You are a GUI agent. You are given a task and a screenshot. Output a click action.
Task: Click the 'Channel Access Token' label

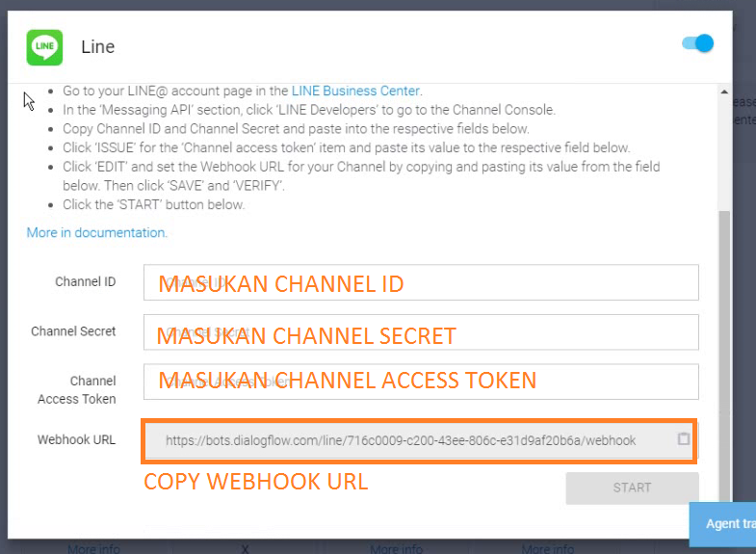[x=77, y=390]
